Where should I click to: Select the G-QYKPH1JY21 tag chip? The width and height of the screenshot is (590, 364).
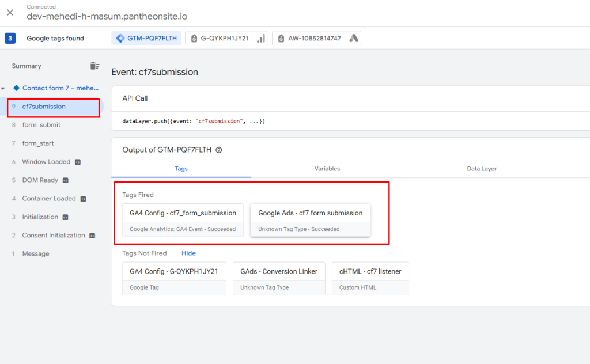coord(226,38)
